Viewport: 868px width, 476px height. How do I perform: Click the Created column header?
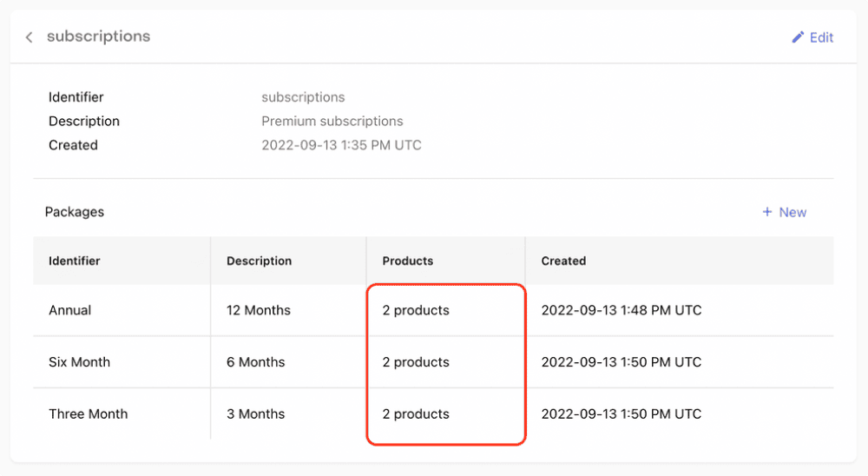tap(563, 261)
